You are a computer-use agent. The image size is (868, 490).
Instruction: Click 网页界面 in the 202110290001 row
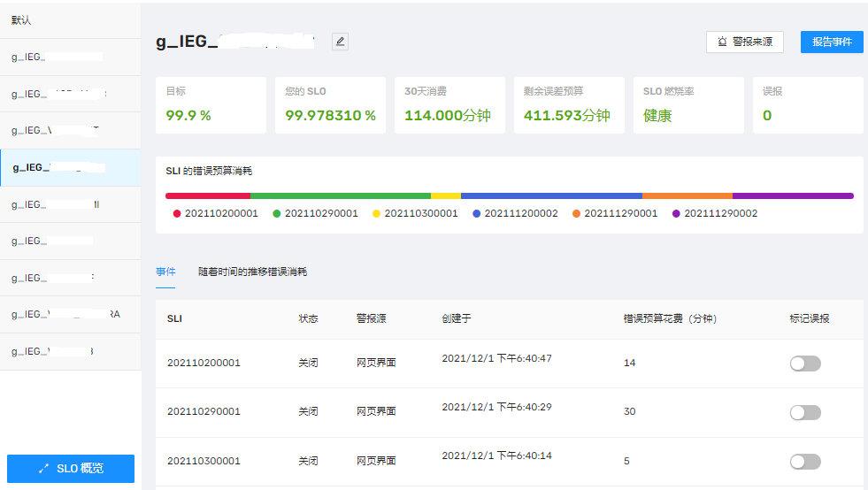click(x=376, y=412)
